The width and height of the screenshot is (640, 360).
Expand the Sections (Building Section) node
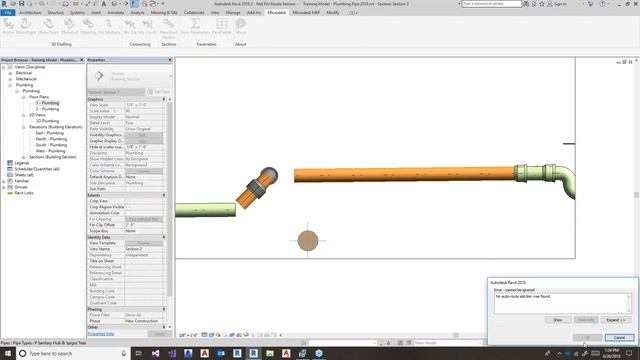tap(23, 157)
